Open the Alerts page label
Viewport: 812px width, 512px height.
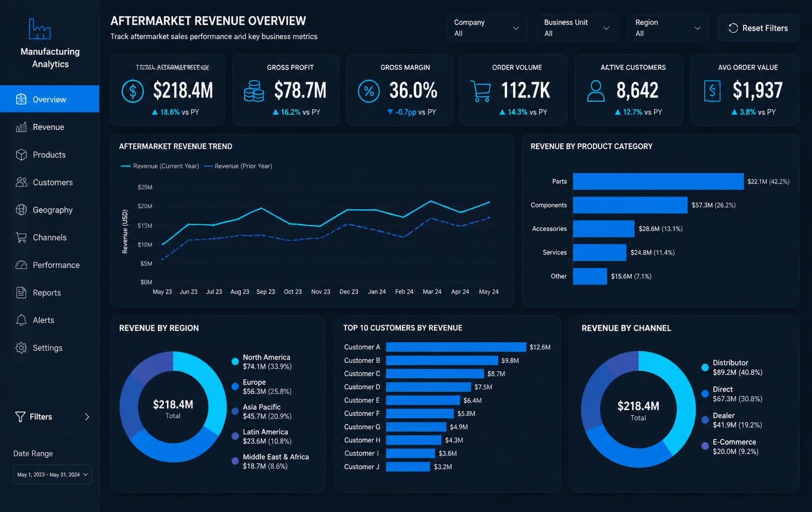tap(44, 320)
